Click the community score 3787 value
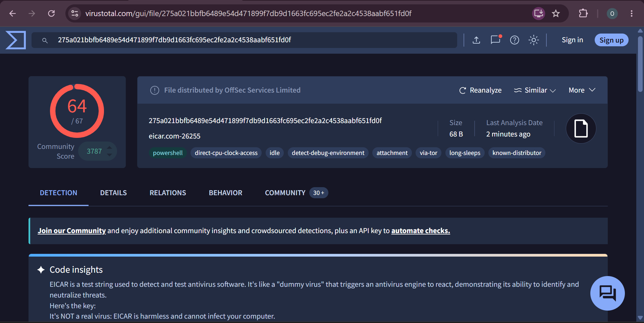This screenshot has height=323, width=644. pyautogui.click(x=94, y=151)
